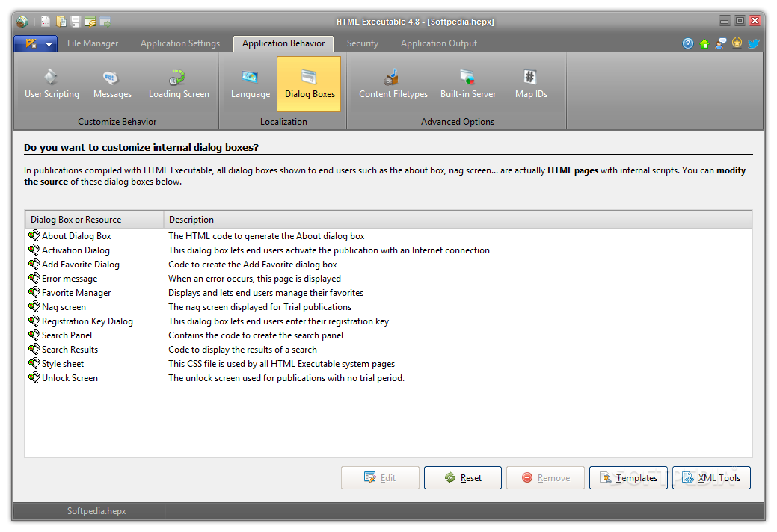This screenshot has width=777, height=532.
Task: Open the Messages customization
Action: (x=112, y=84)
